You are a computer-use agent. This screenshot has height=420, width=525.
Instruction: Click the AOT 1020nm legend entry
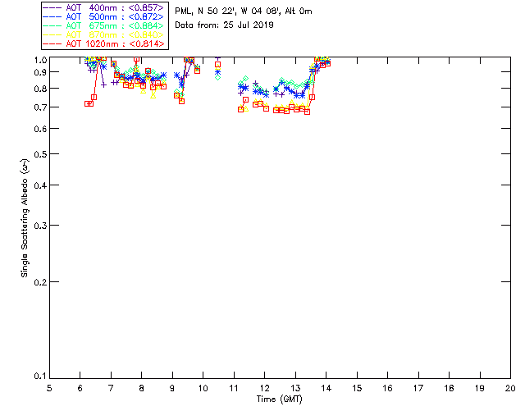(x=103, y=43)
